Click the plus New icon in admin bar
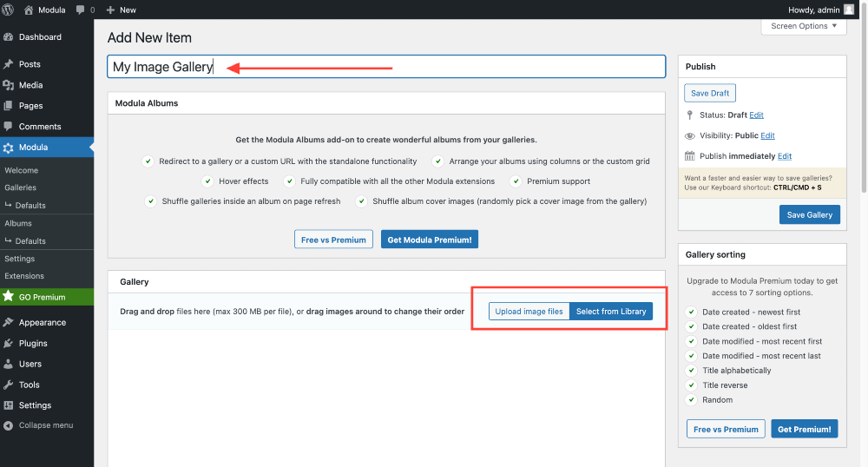868x467 pixels. (x=110, y=10)
